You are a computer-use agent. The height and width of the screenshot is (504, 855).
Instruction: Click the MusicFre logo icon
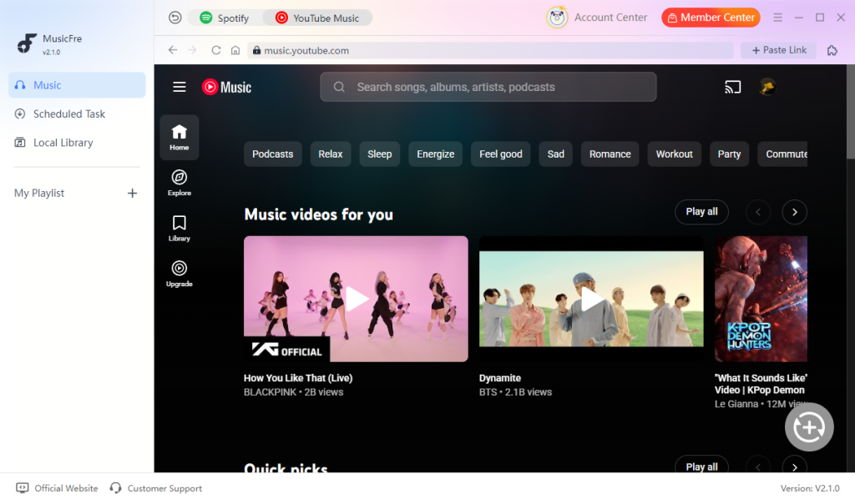(26, 43)
